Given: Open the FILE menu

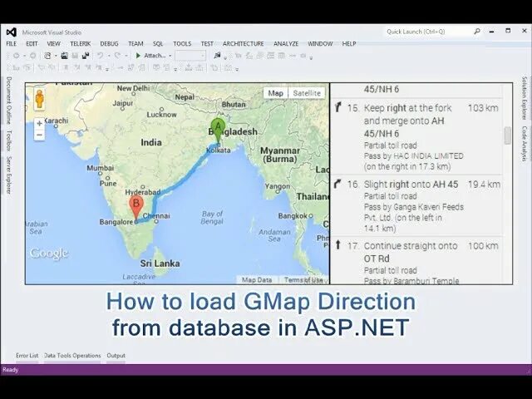Looking at the screenshot, I should [x=11, y=44].
